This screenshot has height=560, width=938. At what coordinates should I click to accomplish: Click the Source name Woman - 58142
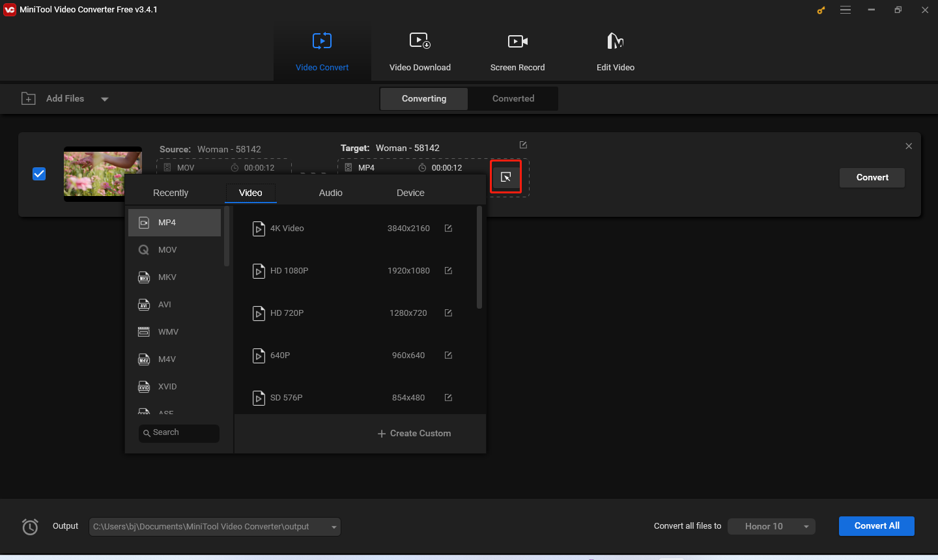pos(229,149)
